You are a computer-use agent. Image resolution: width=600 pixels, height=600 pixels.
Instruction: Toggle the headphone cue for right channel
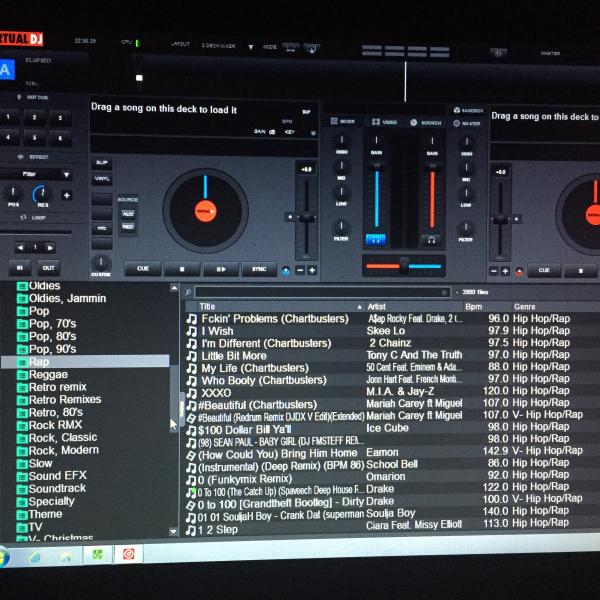click(x=431, y=240)
